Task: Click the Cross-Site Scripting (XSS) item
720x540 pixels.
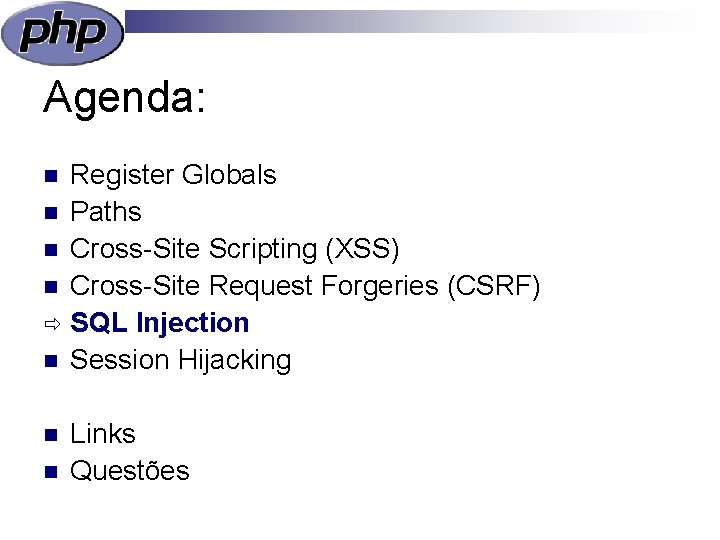Action: coord(234,250)
